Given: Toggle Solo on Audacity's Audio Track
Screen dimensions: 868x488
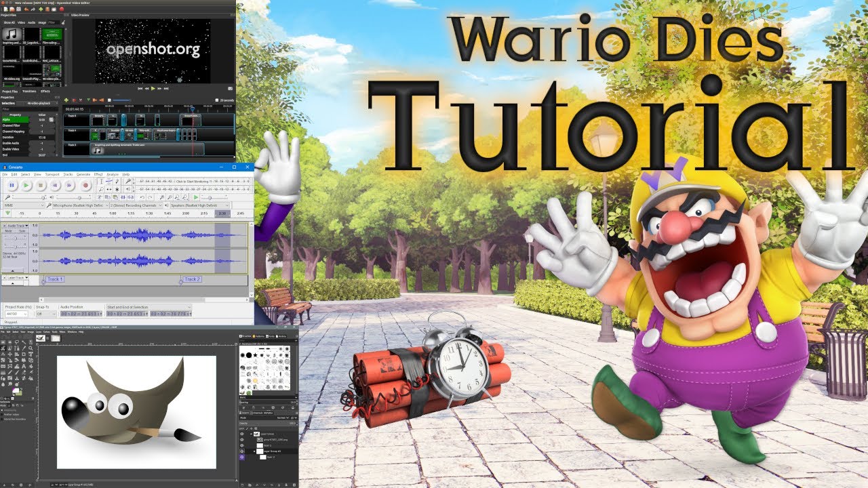Looking at the screenshot, I should pyautogui.click(x=22, y=231).
